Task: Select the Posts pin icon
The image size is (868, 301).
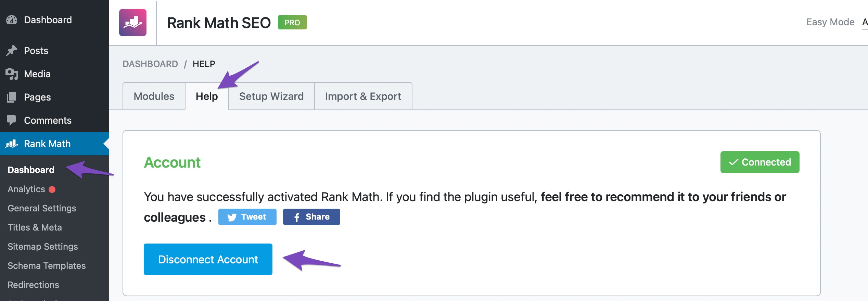Action: tap(12, 51)
